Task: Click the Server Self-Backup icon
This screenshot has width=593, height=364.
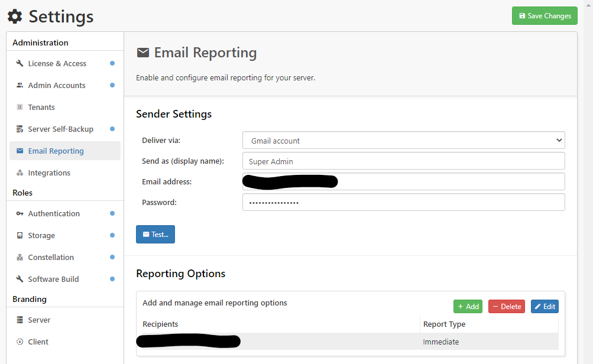Action: pos(20,129)
